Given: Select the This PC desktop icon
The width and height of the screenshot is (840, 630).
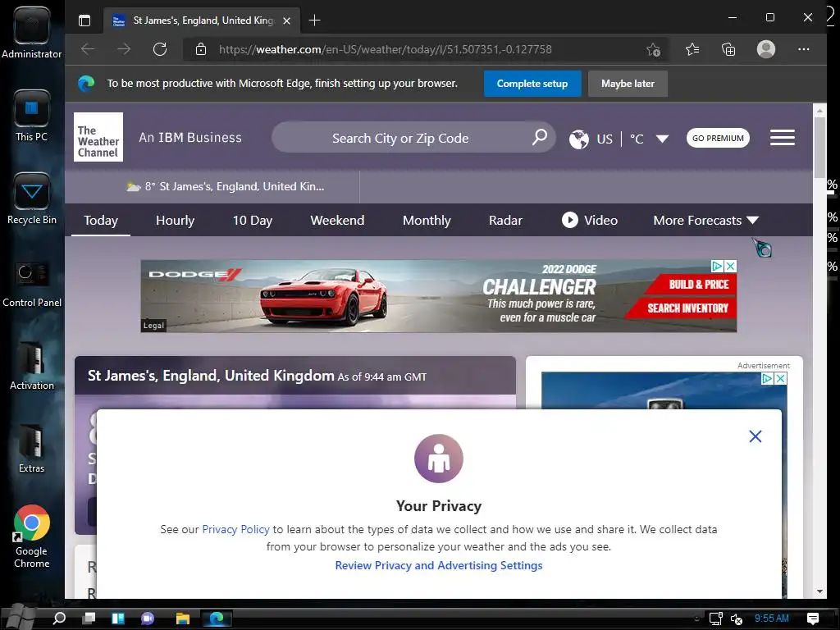Looking at the screenshot, I should 32,116.
